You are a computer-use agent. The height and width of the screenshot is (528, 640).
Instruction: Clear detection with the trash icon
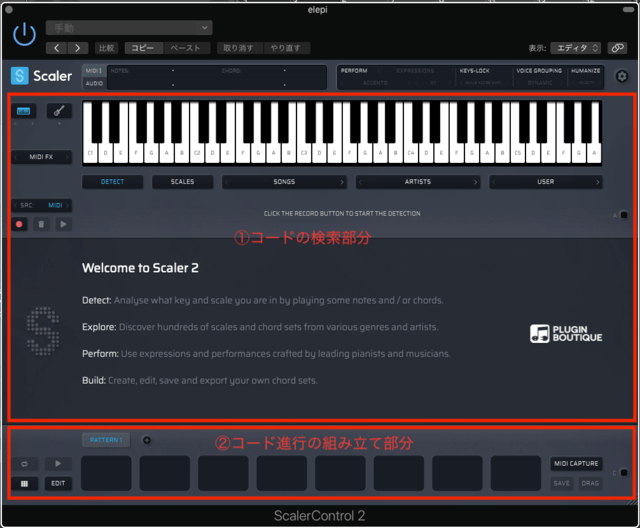pyautogui.click(x=41, y=224)
